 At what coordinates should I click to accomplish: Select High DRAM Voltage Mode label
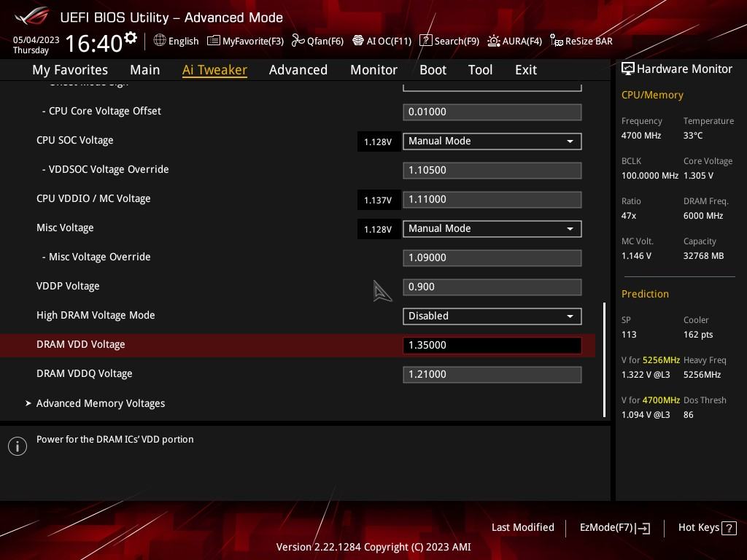[x=96, y=315]
